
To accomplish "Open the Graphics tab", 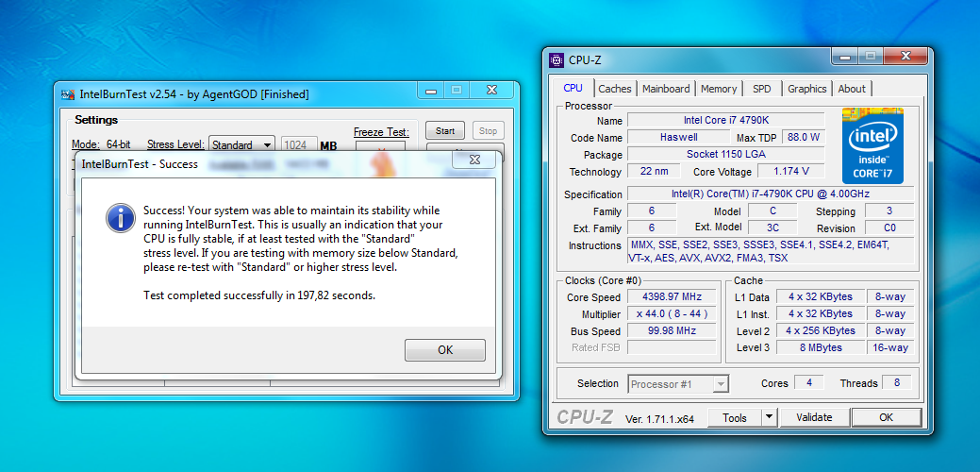I will (806, 89).
